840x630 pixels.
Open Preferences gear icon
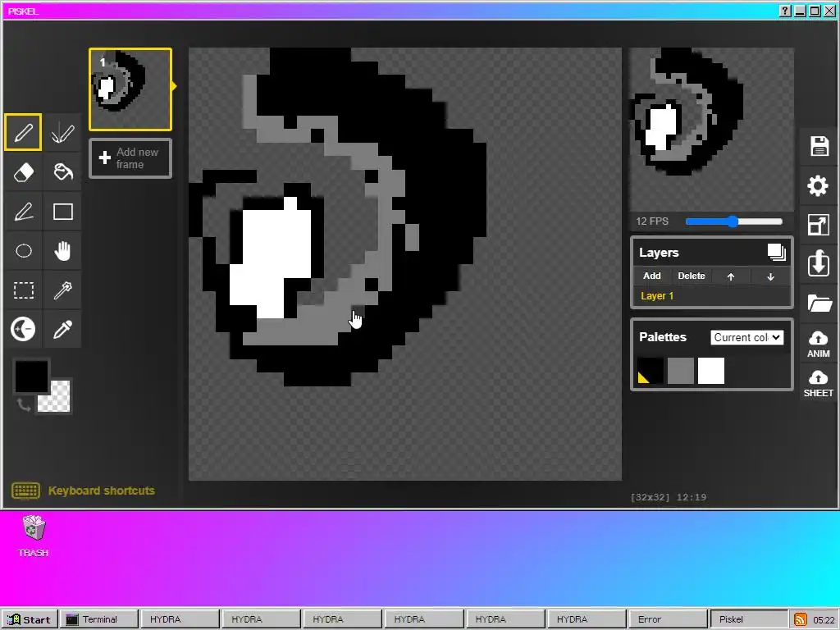coord(819,186)
